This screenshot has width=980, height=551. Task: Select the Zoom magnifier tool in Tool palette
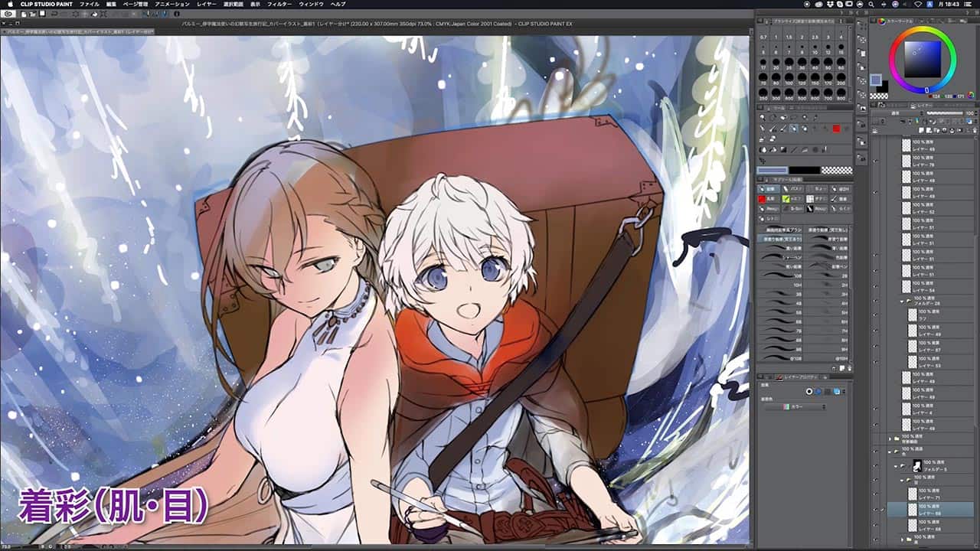(x=762, y=117)
